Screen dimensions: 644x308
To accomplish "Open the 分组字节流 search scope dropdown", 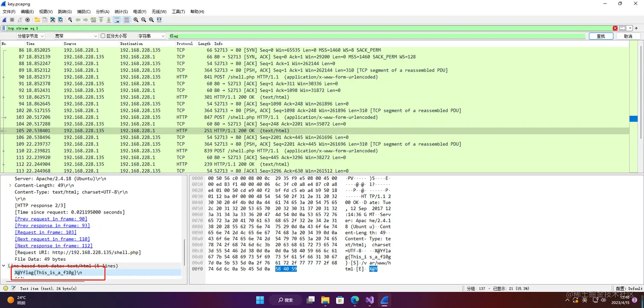I will pos(30,36).
